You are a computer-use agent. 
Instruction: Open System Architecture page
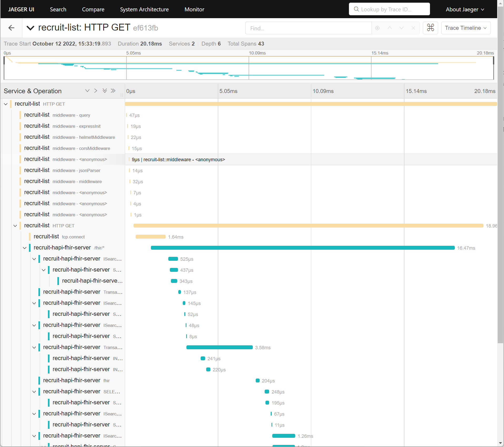[144, 9]
